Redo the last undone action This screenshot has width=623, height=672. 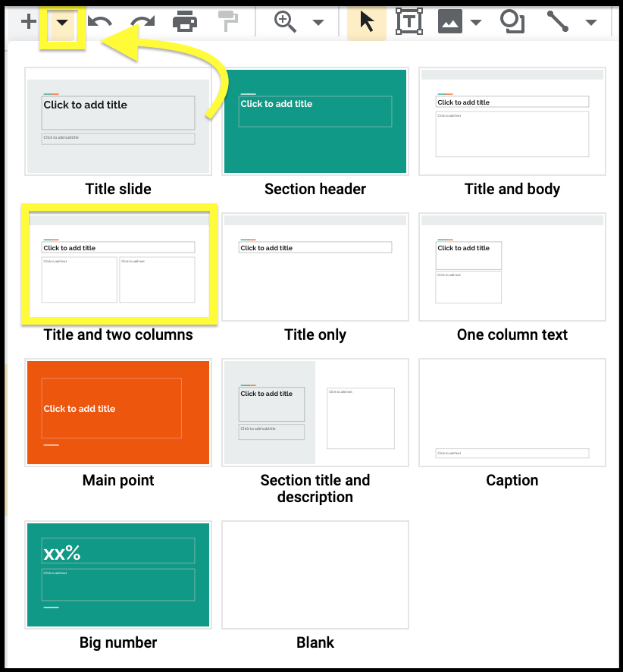pyautogui.click(x=142, y=22)
